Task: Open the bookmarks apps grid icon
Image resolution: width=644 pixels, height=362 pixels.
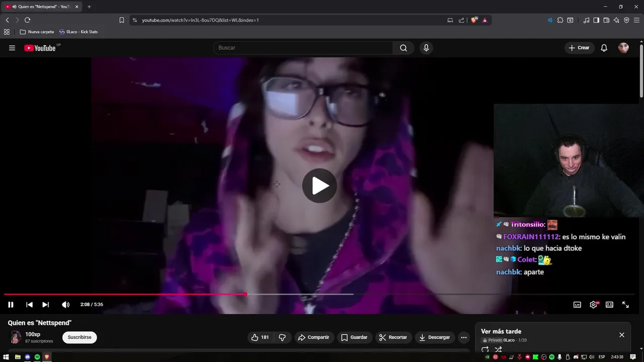Action: coord(7,32)
